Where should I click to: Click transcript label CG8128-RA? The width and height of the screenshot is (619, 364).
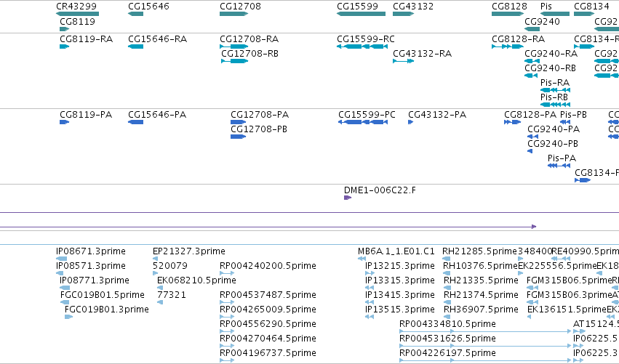519,39
